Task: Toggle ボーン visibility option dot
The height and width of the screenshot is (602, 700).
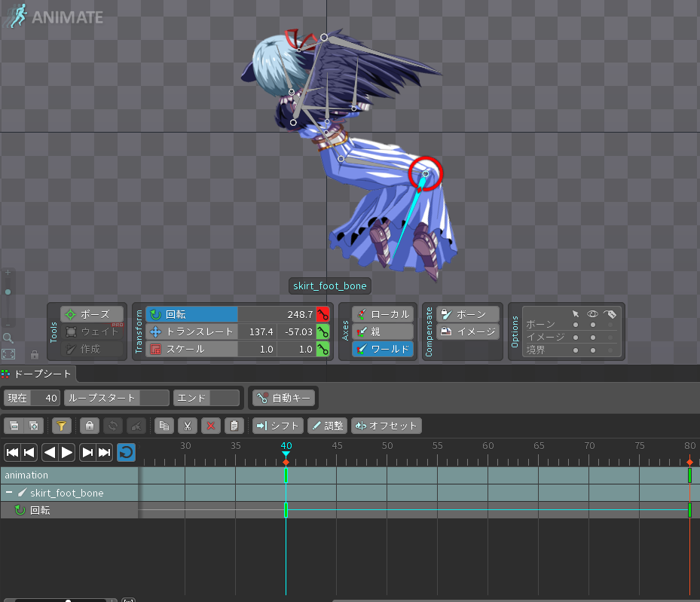Action: 593,325
